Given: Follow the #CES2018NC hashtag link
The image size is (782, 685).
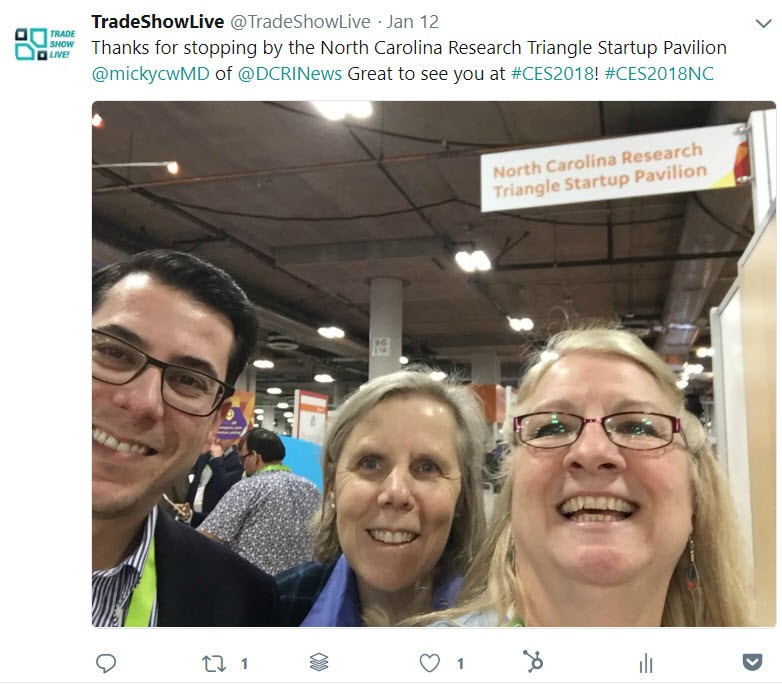Looking at the screenshot, I should 659,74.
